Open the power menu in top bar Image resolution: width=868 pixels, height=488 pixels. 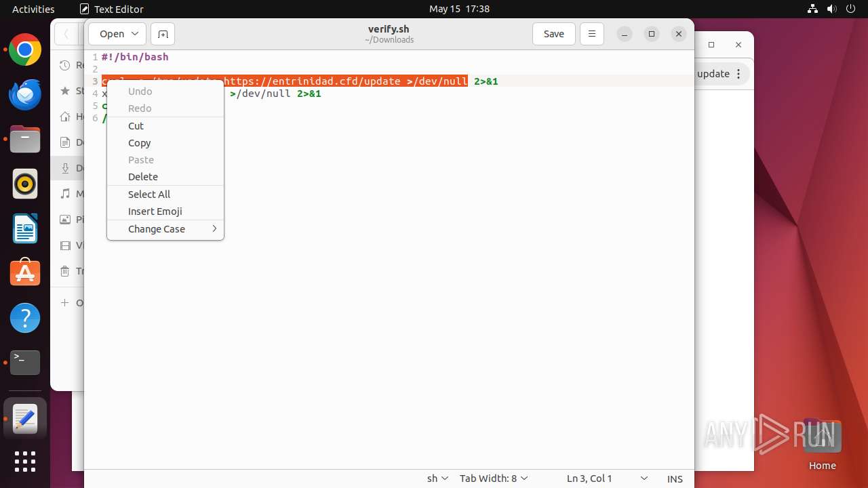coord(851,9)
